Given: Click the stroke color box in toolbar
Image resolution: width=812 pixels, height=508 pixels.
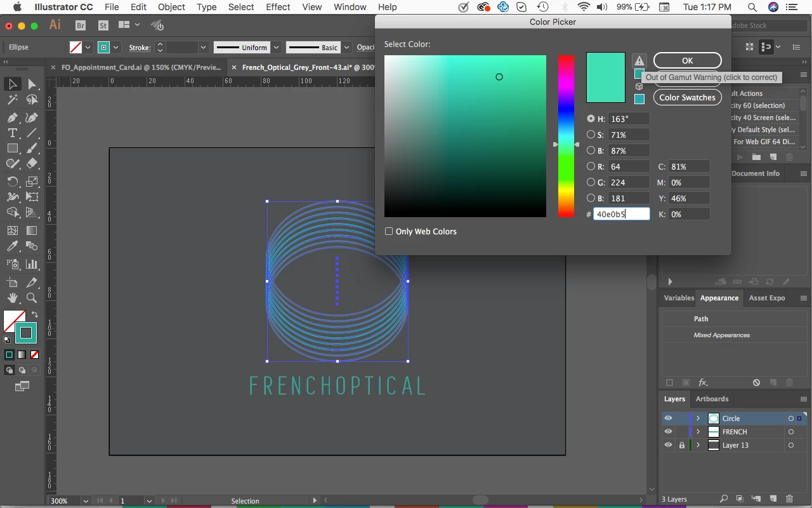Looking at the screenshot, I should [26, 332].
